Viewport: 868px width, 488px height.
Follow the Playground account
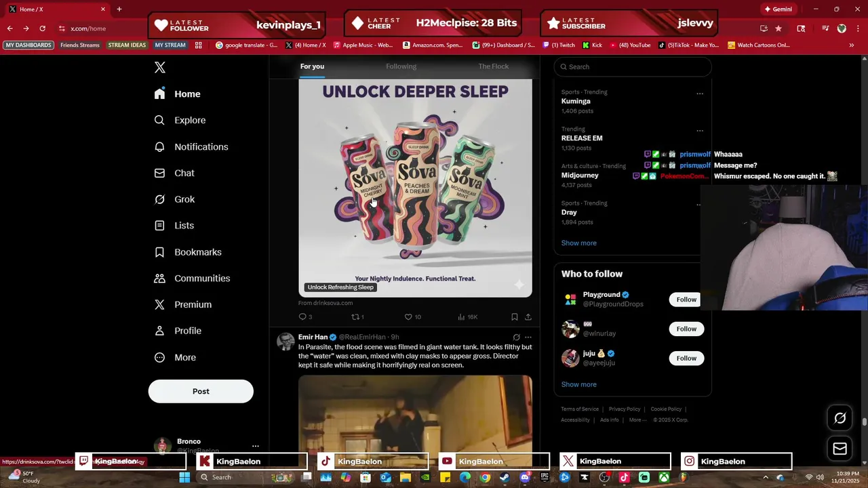click(x=686, y=300)
